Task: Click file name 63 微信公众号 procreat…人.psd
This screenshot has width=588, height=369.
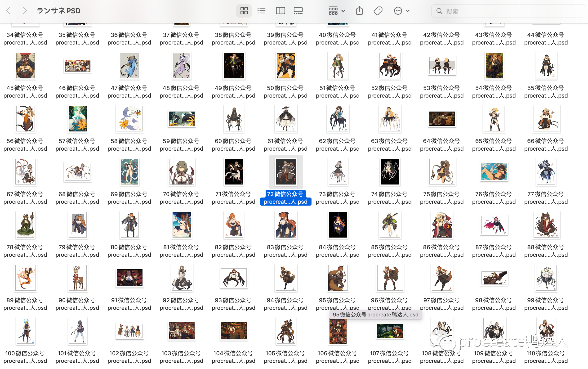Action: coord(390,145)
